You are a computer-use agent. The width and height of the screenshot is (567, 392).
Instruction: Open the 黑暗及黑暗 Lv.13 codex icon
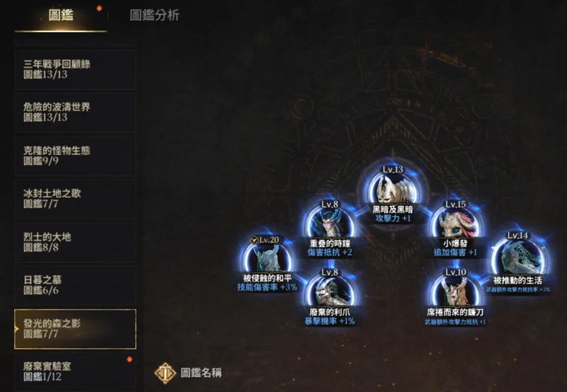click(x=392, y=189)
